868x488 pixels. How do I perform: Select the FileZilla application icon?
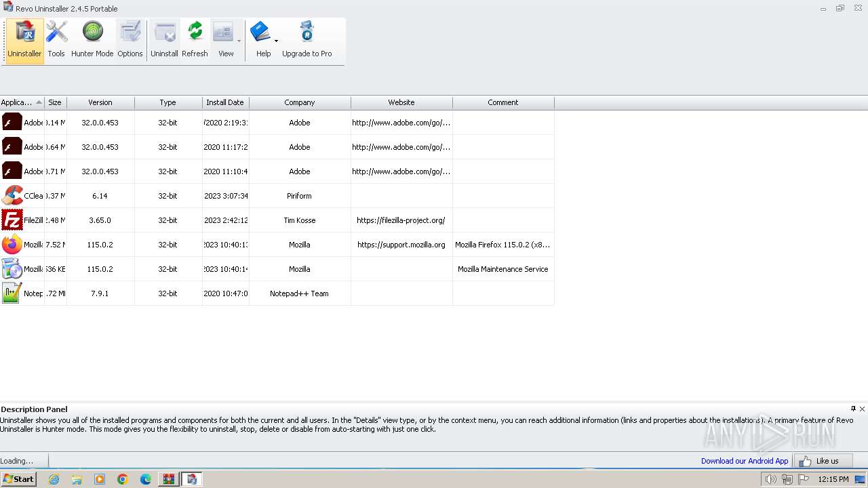(x=12, y=220)
